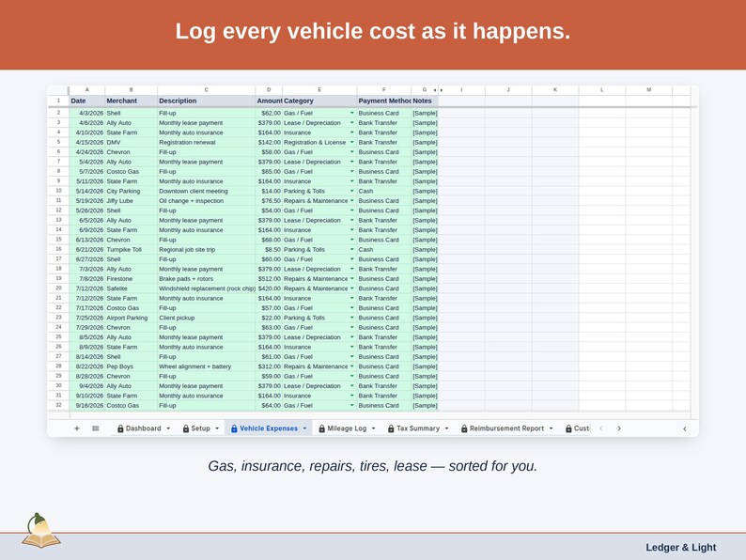Open Mileage Log tab dropdown arrow
The height and width of the screenshot is (560, 746).
point(374,428)
